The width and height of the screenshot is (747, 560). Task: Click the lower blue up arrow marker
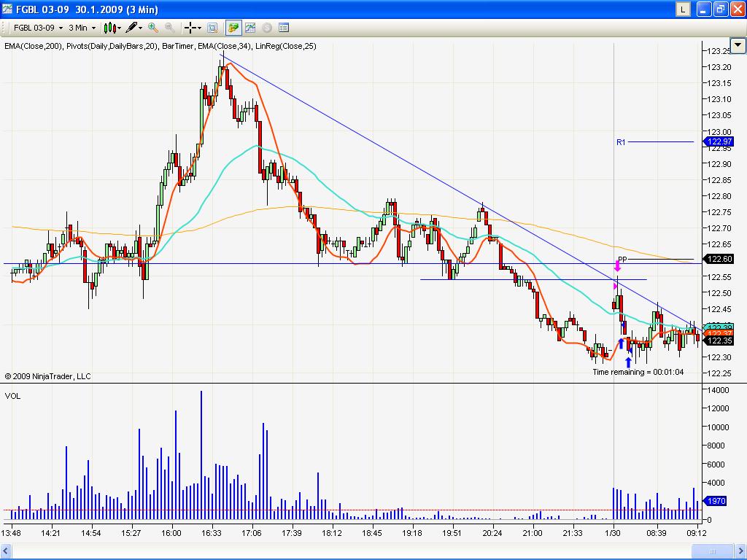click(x=628, y=362)
